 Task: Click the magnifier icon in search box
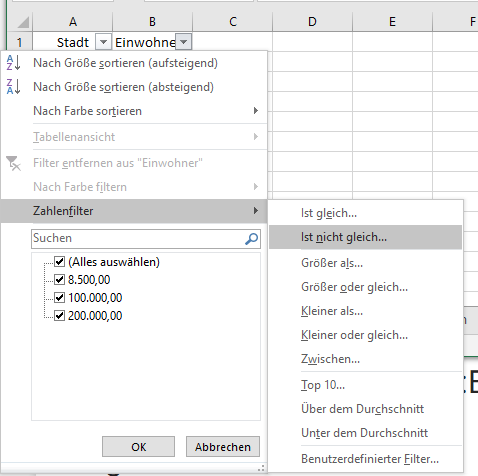click(251, 239)
